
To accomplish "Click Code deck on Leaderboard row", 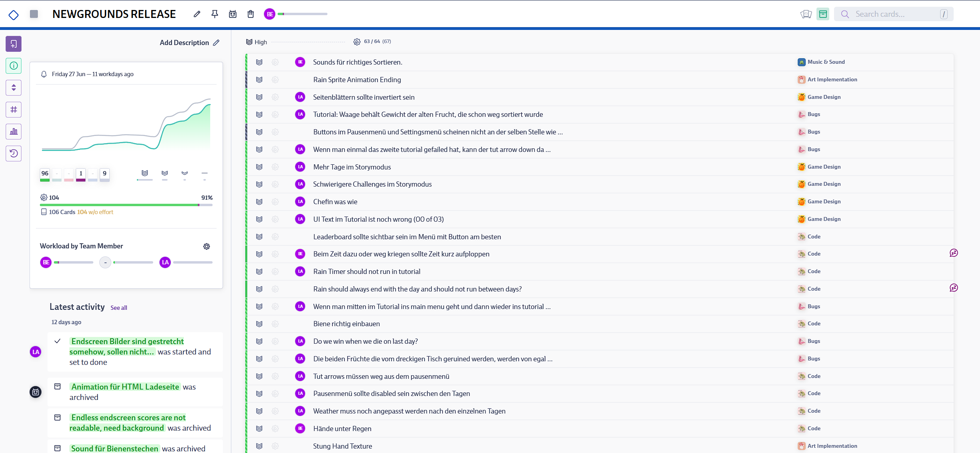I will pyautogui.click(x=809, y=236).
